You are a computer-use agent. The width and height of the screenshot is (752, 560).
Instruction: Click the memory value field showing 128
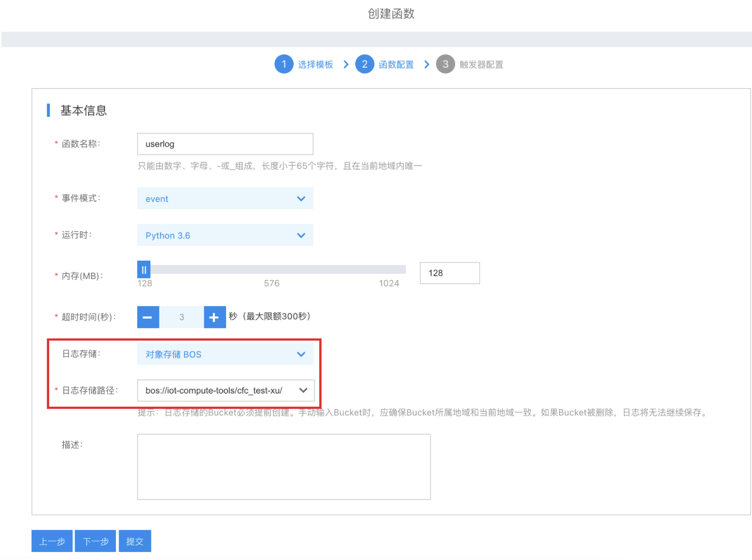coord(450,273)
